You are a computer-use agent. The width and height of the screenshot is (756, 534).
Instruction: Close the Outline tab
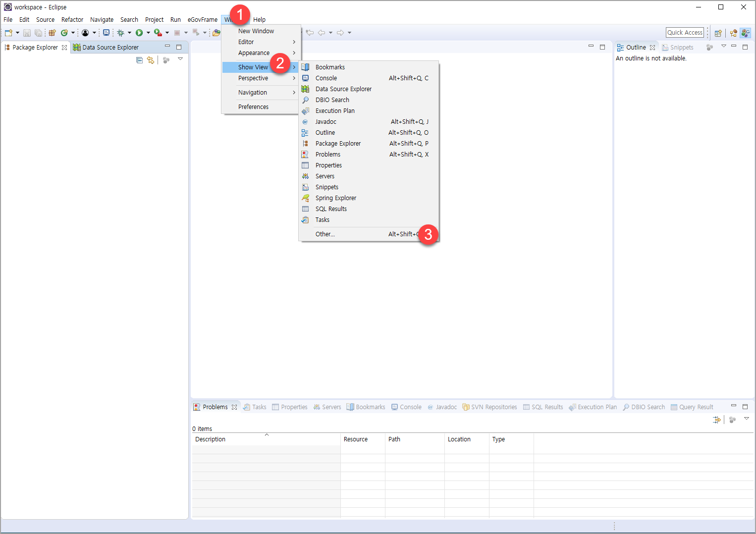click(x=652, y=48)
